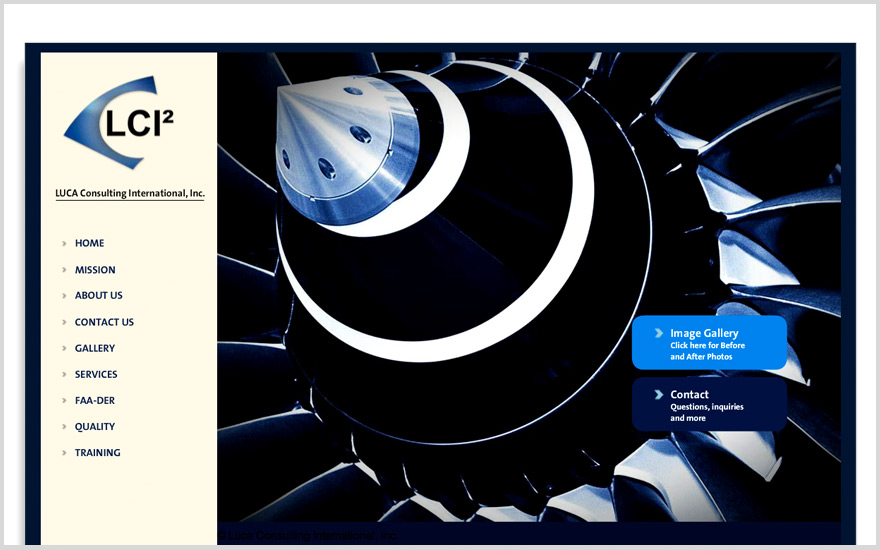Screen dimensions: 880x550
Task: Open the GALLERY sidebar link
Action: [94, 349]
